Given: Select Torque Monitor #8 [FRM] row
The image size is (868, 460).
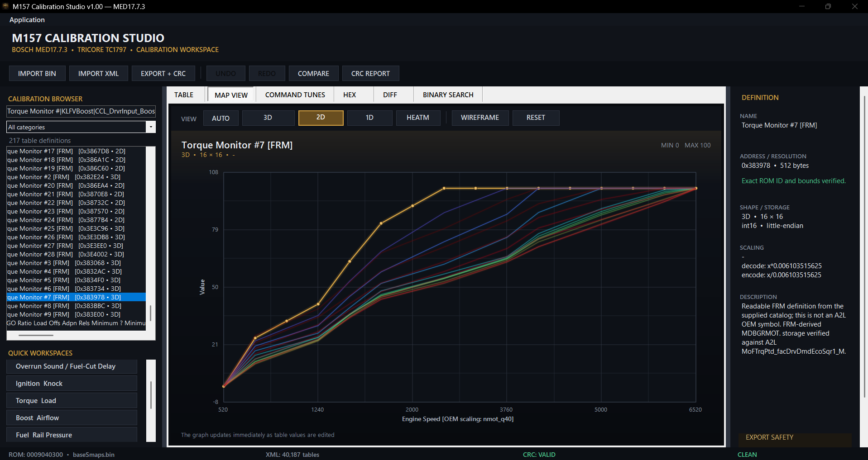Looking at the screenshot, I should (76, 306).
